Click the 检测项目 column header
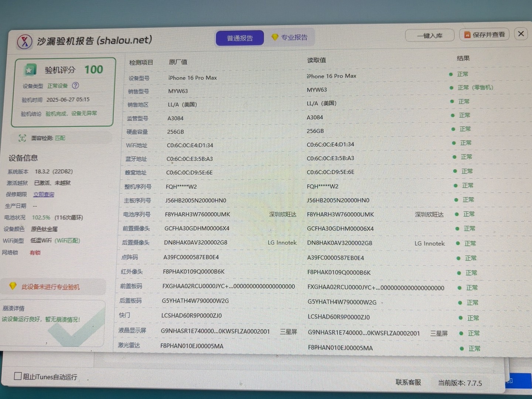The height and width of the screenshot is (399, 532). click(141, 62)
